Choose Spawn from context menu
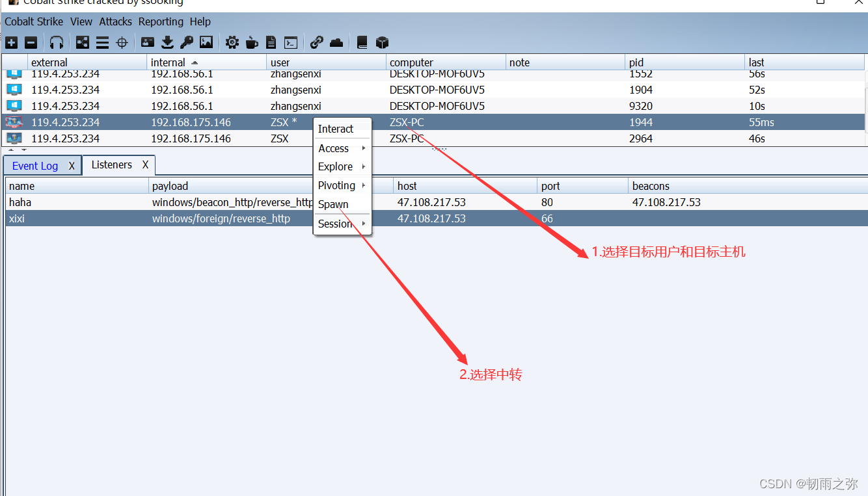 [342, 204]
